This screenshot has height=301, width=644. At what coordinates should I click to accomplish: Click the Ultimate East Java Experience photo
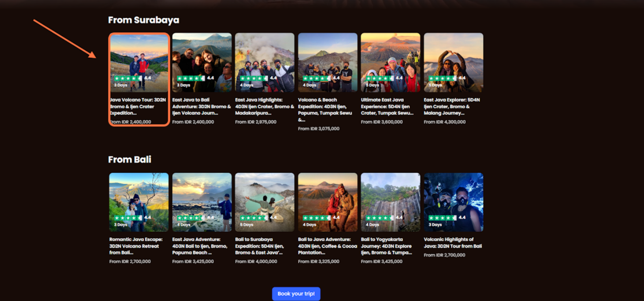pos(390,56)
